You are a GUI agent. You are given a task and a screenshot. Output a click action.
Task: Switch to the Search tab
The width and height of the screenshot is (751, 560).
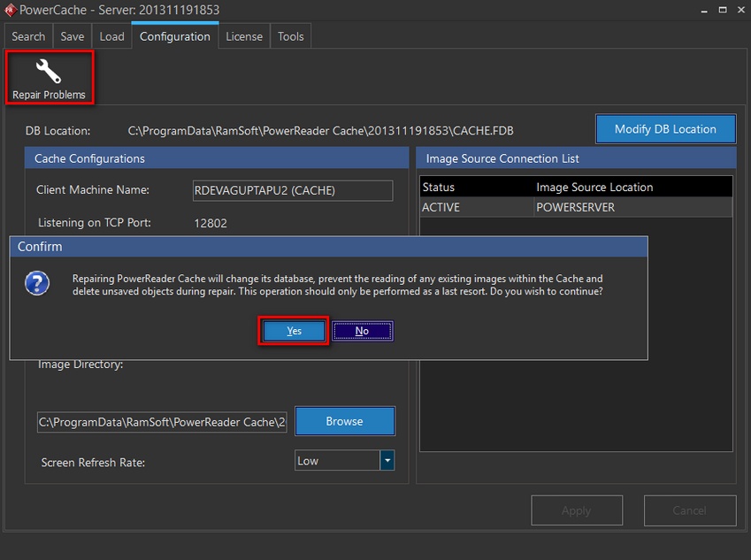28,36
